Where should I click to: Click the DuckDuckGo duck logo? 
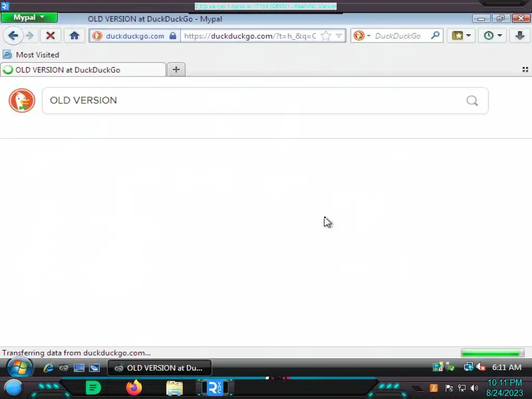point(22,100)
